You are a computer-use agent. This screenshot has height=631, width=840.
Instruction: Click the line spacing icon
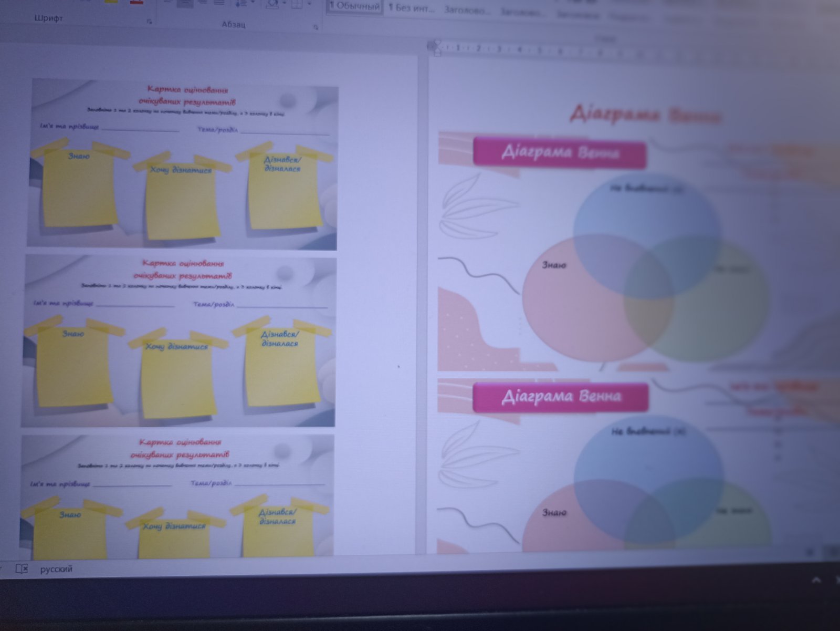[240, 3]
